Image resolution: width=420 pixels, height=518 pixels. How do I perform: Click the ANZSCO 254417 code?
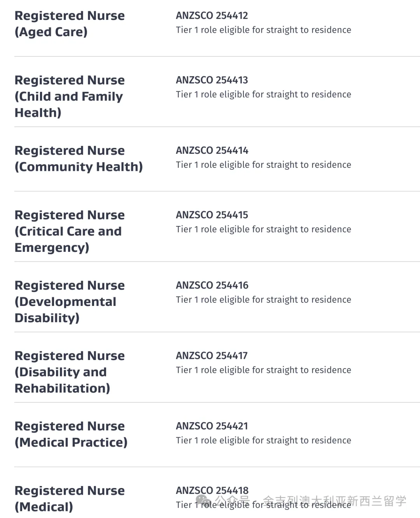pos(212,356)
